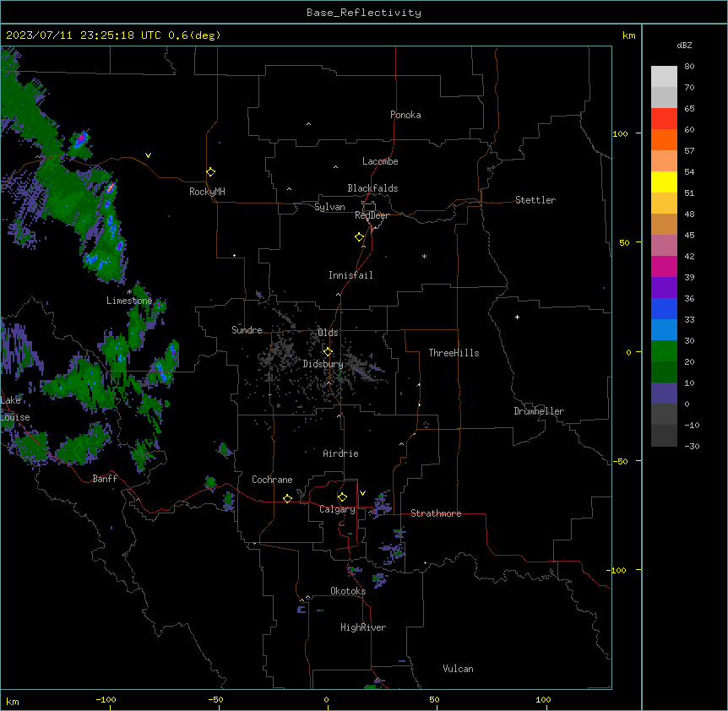
Task: Click the Lacombe label
Action: pos(380,161)
